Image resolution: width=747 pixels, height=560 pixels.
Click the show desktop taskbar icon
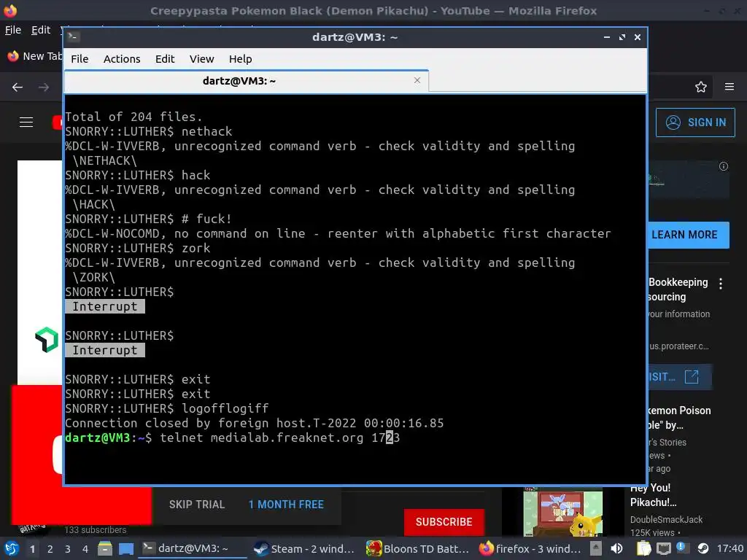[x=126, y=549]
